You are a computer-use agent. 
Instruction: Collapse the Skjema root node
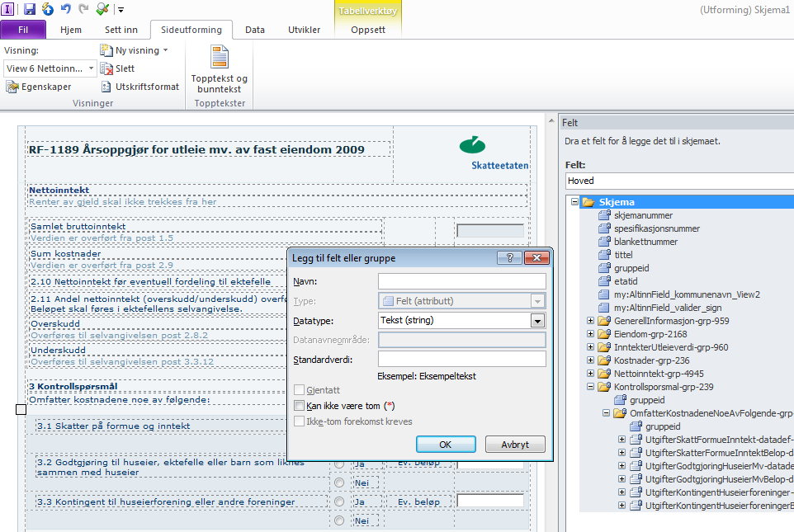point(574,201)
